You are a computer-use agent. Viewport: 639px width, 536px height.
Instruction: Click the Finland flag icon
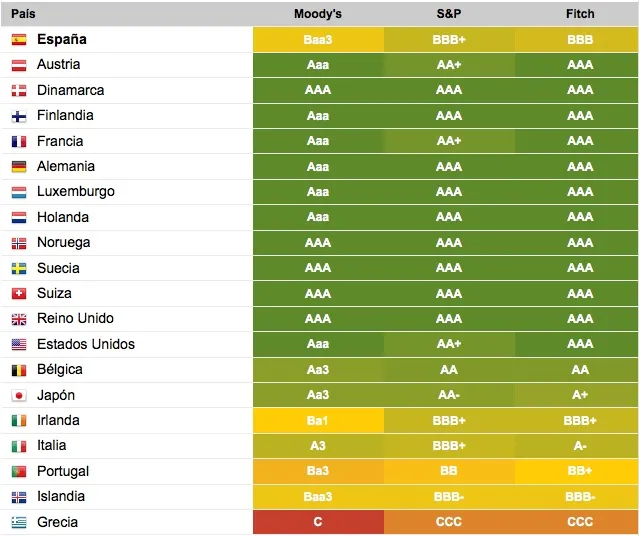(19, 116)
